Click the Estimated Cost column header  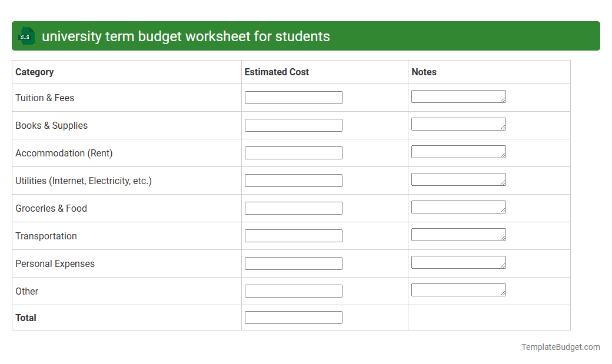277,72
